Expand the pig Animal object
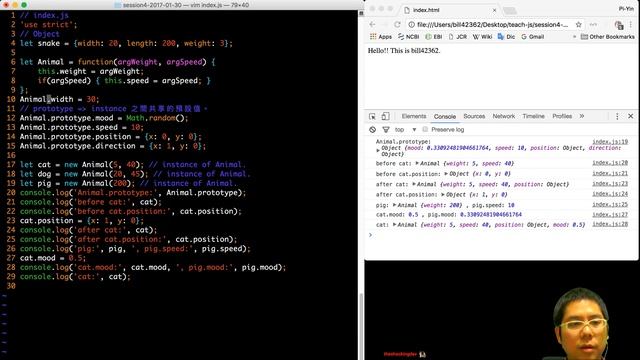 pyautogui.click(x=394, y=205)
